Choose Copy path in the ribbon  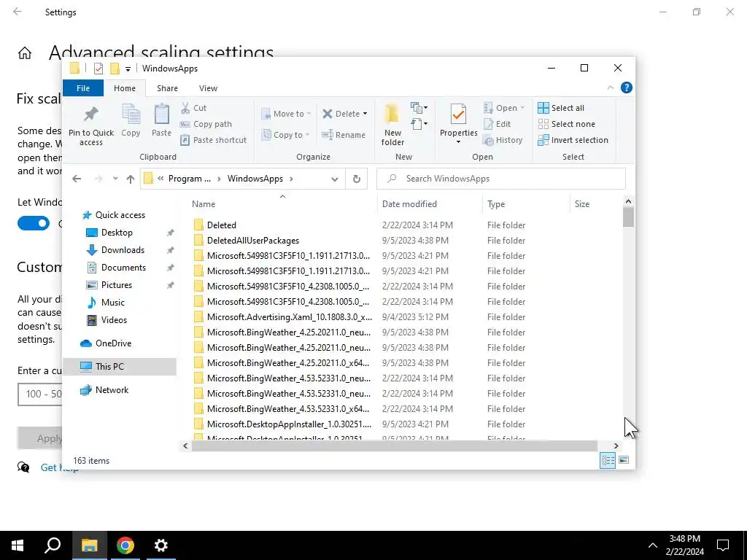tap(206, 124)
